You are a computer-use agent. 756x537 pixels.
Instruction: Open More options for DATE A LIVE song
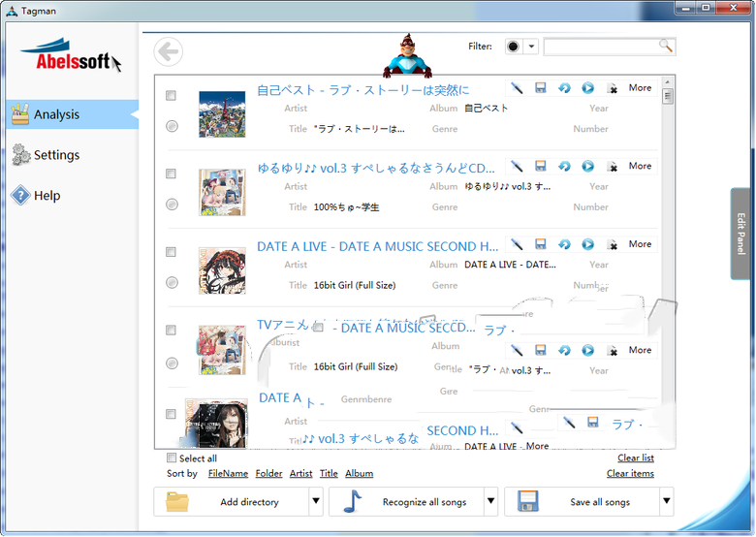640,244
